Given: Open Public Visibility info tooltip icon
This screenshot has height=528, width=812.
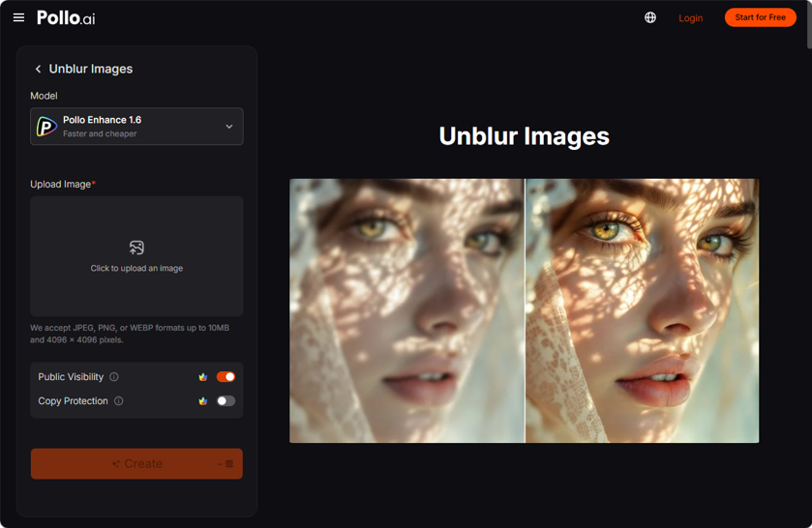Looking at the screenshot, I should click(x=114, y=377).
